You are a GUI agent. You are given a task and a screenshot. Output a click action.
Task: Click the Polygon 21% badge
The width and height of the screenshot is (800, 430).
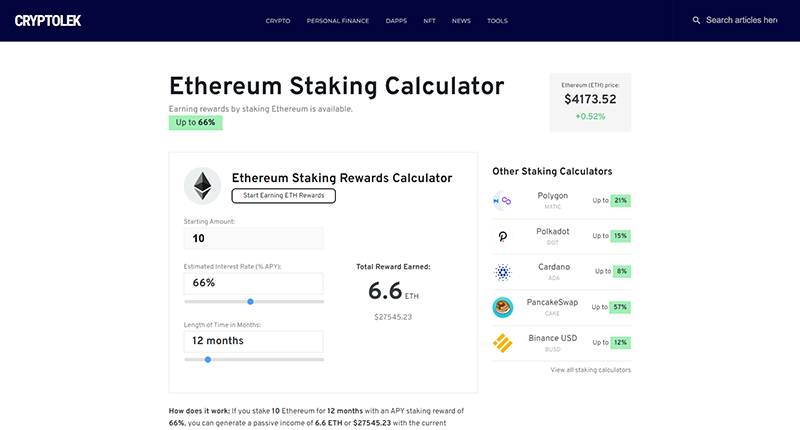point(620,200)
